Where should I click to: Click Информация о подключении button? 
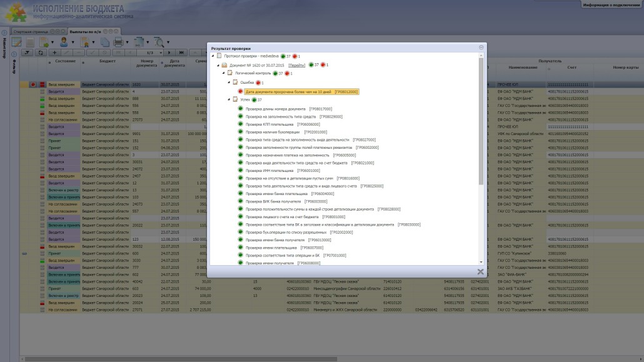point(611,5)
